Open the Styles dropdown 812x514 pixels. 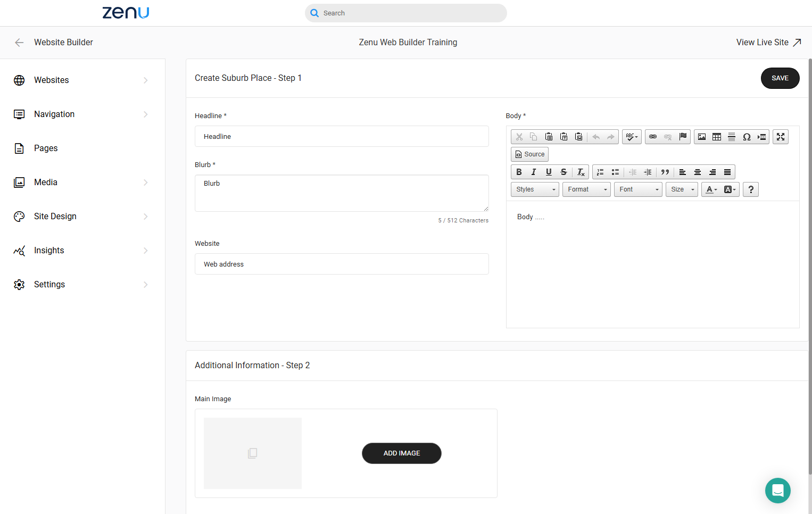[535, 189]
